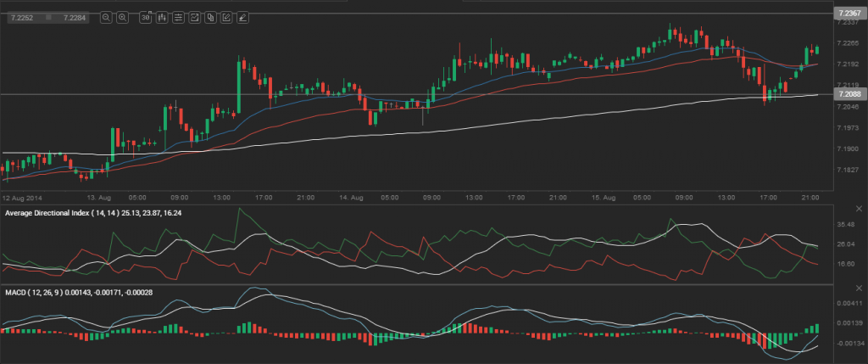
Task: Open the candlestick chart type selector
Action: click(x=162, y=16)
